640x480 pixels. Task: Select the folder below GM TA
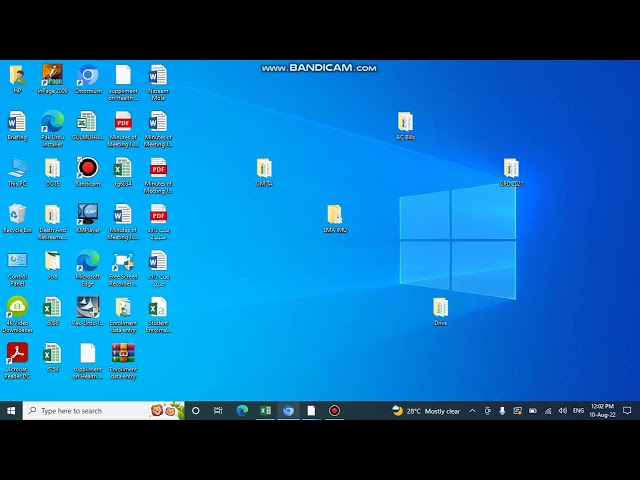[335, 219]
